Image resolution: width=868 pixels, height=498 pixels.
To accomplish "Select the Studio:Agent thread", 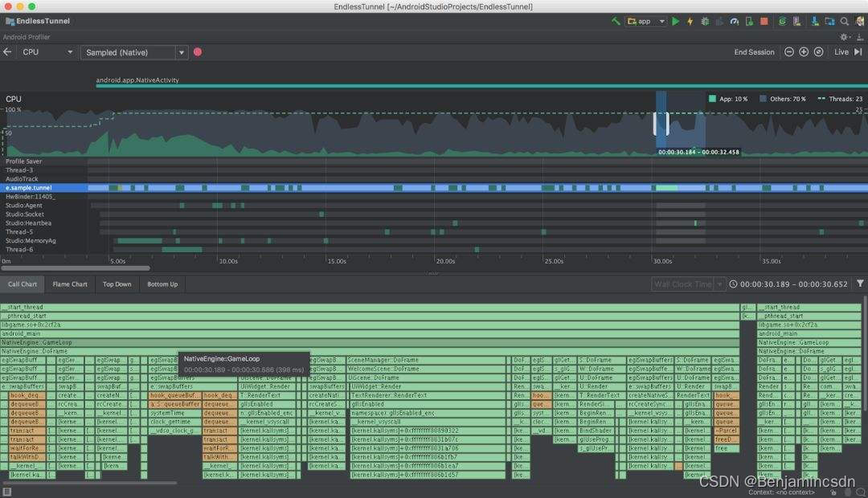I will point(434,206).
